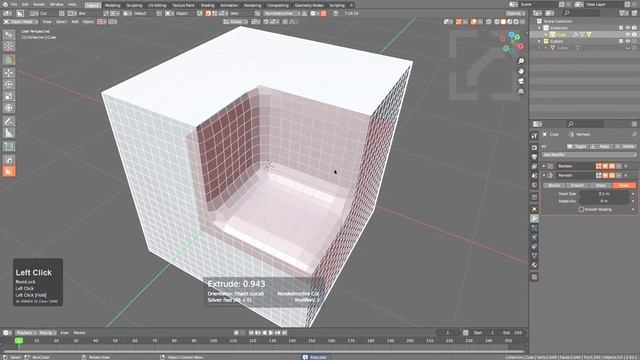Image resolution: width=640 pixels, height=360 pixels.
Task: Jump to timeline end frame button
Action: tap(284, 333)
